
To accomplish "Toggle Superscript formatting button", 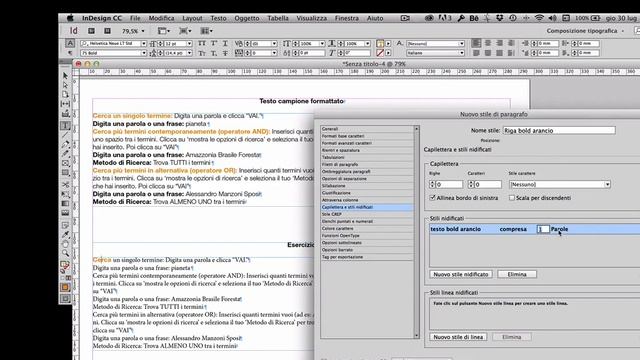I will (x=213, y=43).
